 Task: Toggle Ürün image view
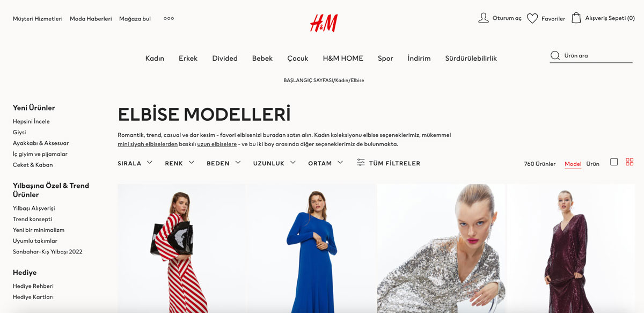pyautogui.click(x=592, y=164)
